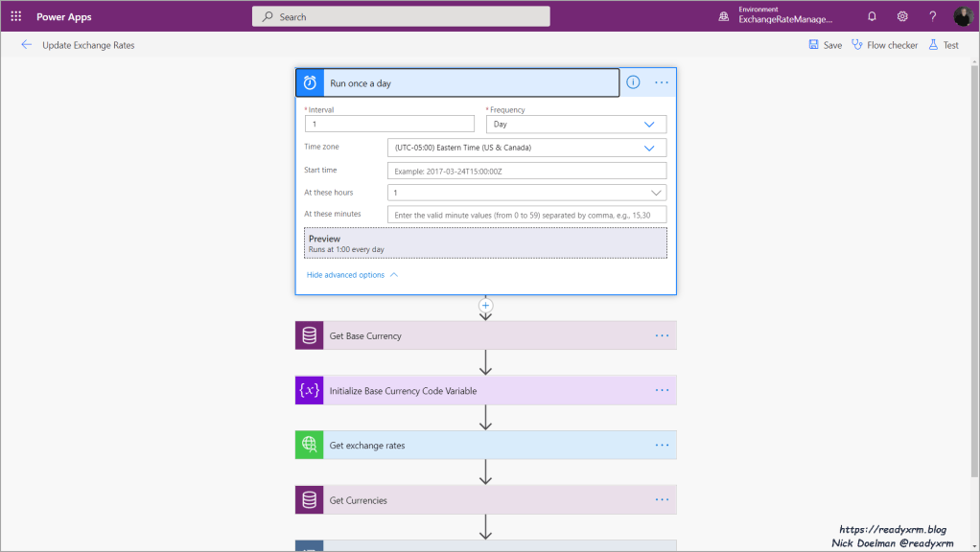Expand the Frequency dropdown
The width and height of the screenshot is (980, 552).
tap(649, 125)
